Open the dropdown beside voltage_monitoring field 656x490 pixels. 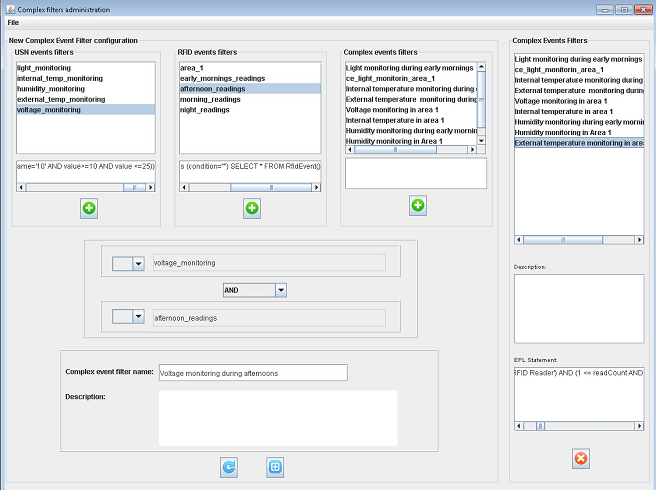(138, 263)
